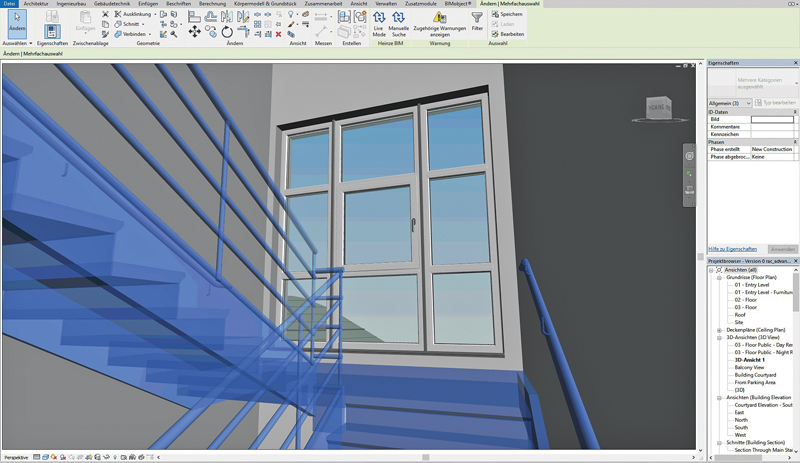Collapse the Phasen section in properties
The width and height of the screenshot is (800, 463).
pos(795,142)
